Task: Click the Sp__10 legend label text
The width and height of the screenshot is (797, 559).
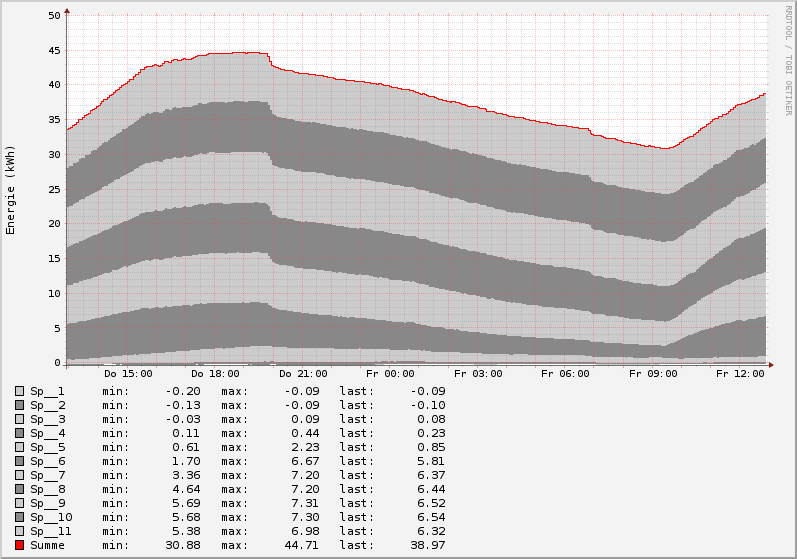Action: [51, 517]
